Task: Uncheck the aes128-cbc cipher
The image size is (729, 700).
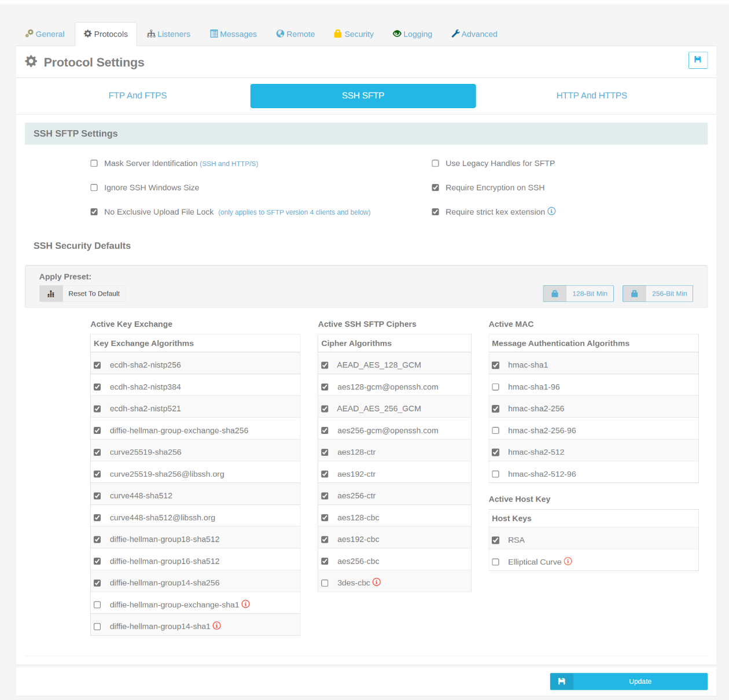Action: click(325, 517)
